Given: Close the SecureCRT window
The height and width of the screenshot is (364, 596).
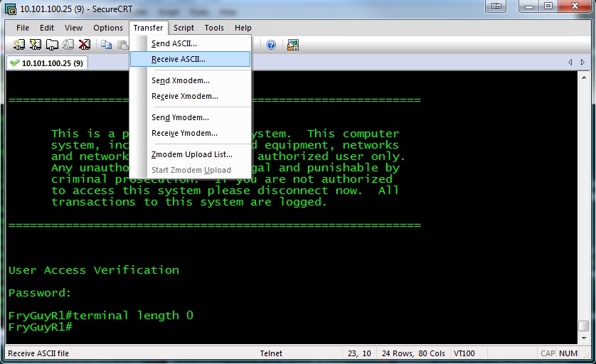Looking at the screenshot, I should coord(575,6).
